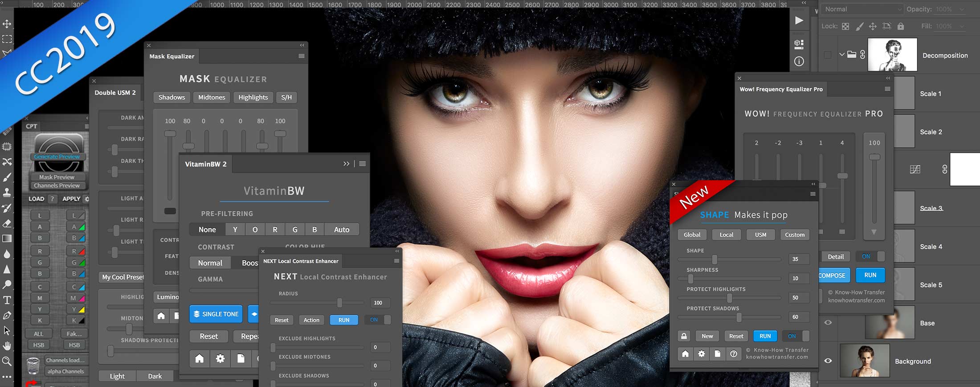This screenshot has height=387, width=980.
Task: Click Generate Preview in CPT panel
Action: pyautogui.click(x=57, y=156)
